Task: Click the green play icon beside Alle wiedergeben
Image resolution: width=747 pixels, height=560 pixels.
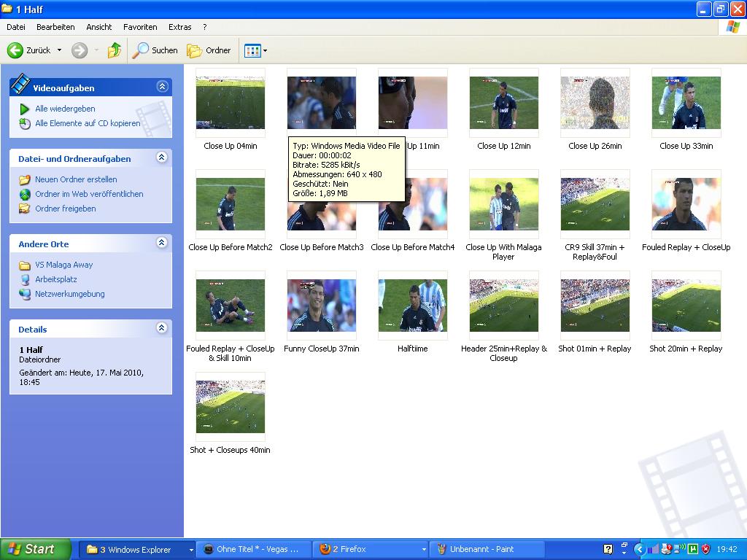Action: coord(24,109)
